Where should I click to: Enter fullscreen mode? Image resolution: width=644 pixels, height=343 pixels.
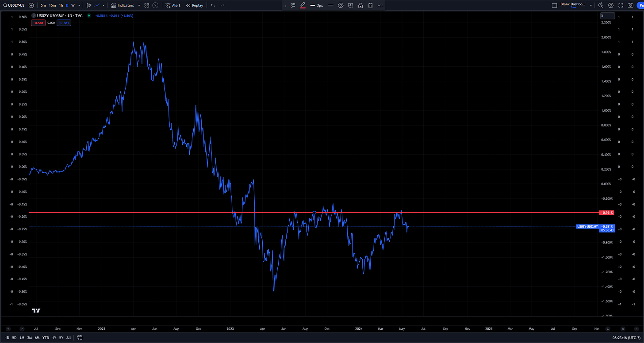[x=621, y=5]
